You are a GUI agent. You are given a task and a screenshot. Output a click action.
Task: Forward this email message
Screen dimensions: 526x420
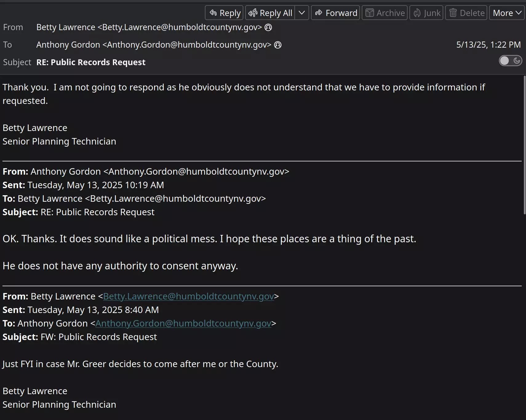pyautogui.click(x=335, y=13)
